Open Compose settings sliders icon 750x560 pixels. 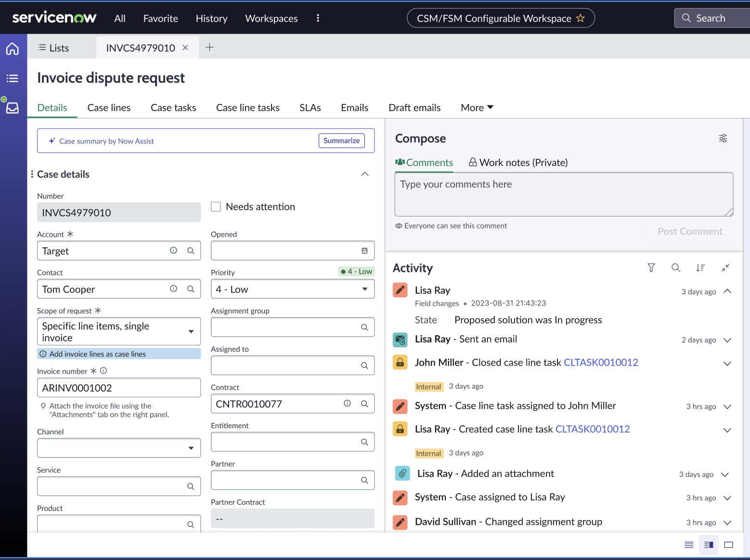[x=723, y=139]
